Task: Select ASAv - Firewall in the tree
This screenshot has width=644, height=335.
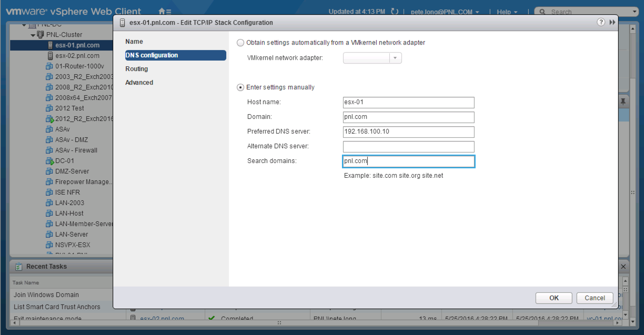Action: click(x=76, y=150)
